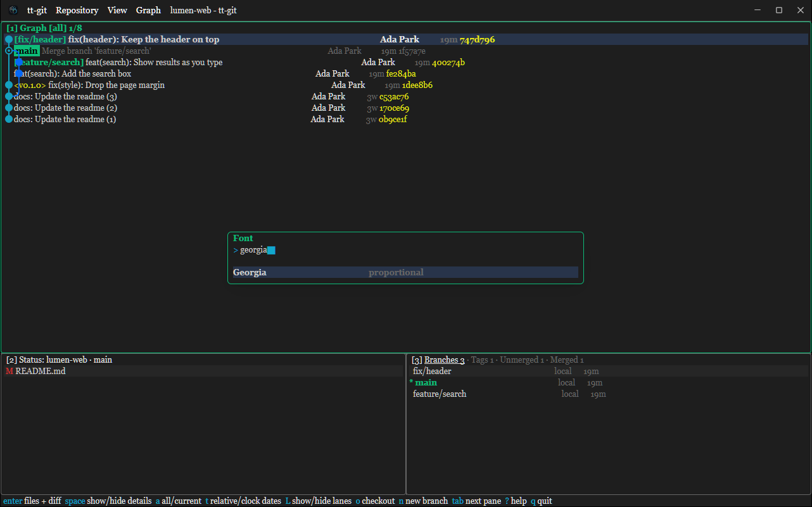
Task: Click the 'space show/hide details' hint
Action: coord(108,501)
